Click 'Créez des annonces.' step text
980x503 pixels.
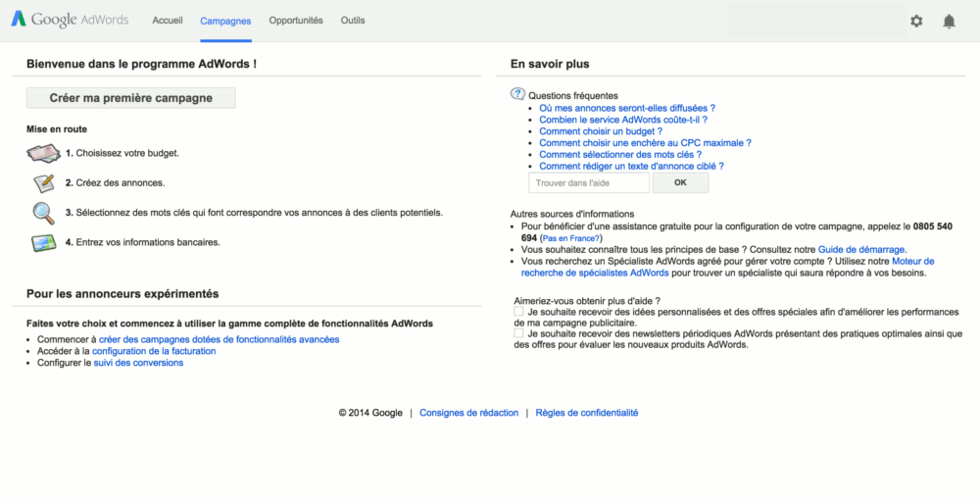click(x=121, y=183)
